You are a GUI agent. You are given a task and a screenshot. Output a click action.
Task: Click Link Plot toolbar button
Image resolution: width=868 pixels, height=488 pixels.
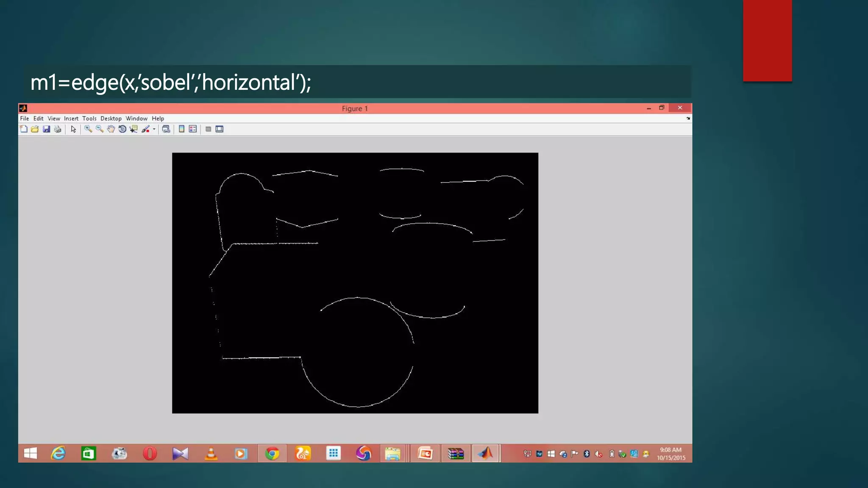166,129
